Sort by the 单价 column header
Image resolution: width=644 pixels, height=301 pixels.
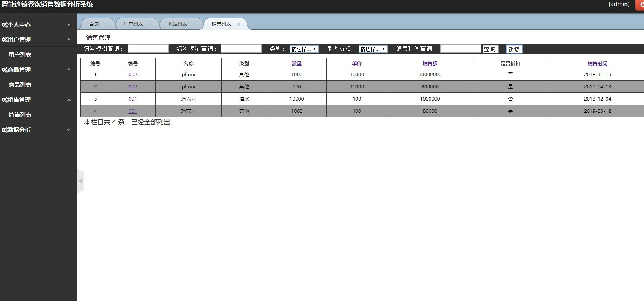point(357,64)
